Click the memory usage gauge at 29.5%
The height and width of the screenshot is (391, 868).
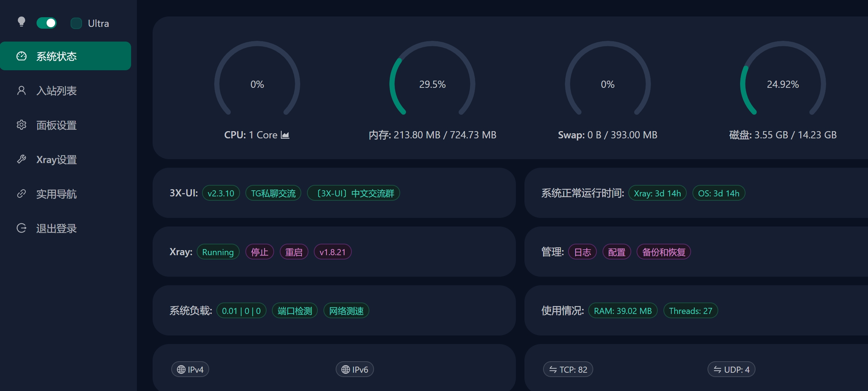point(432,84)
